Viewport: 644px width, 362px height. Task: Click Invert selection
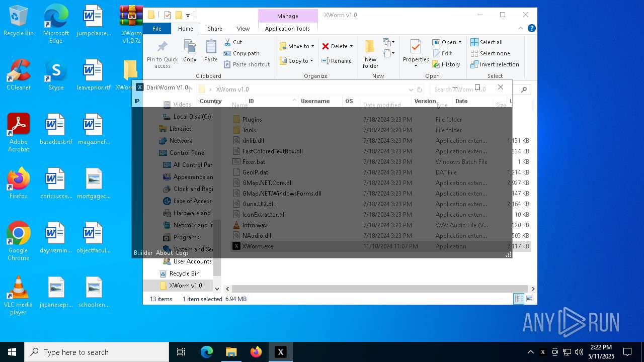[x=495, y=64]
